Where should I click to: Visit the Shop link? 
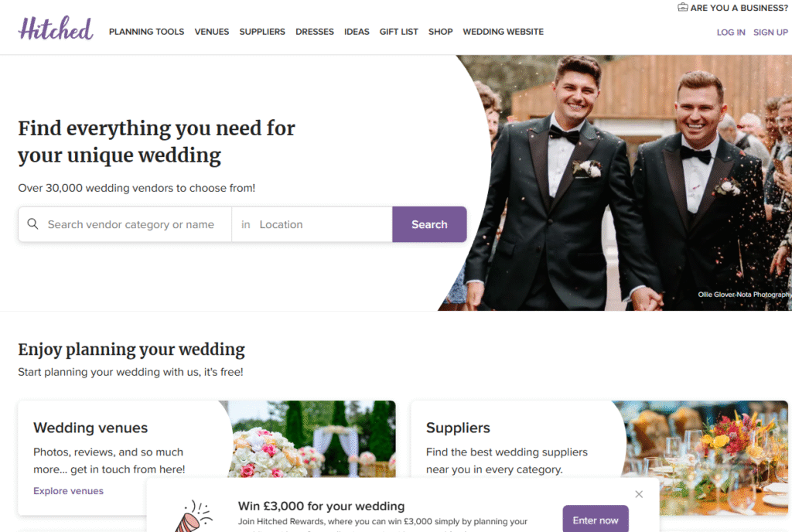pos(440,32)
